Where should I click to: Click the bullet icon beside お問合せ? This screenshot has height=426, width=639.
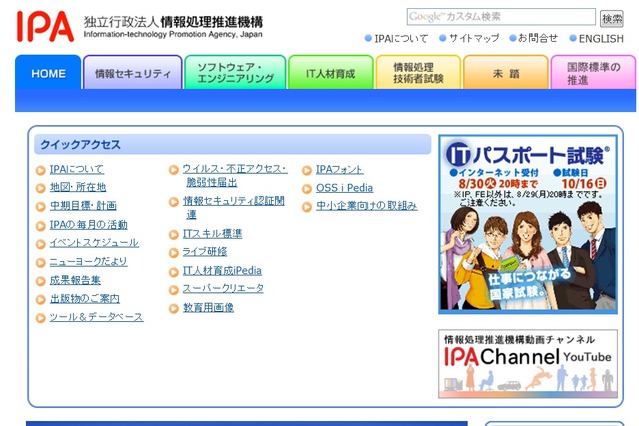pos(513,38)
